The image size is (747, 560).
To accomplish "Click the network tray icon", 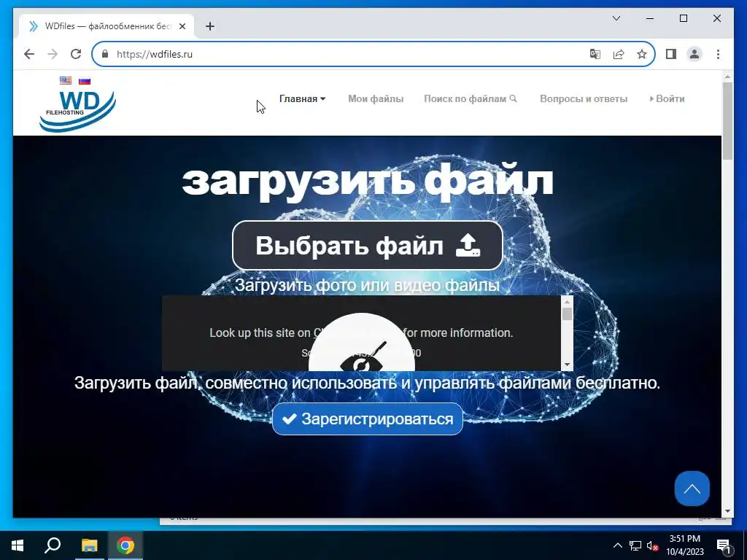I will click(635, 545).
